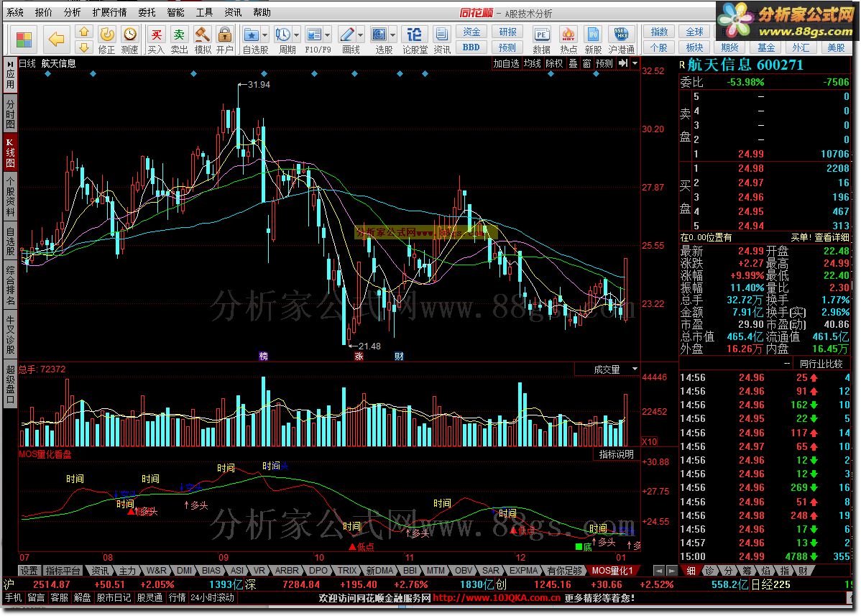The width and height of the screenshot is (861, 616).
Task: Select the 分时图 sidebar tab
Action: (11, 114)
